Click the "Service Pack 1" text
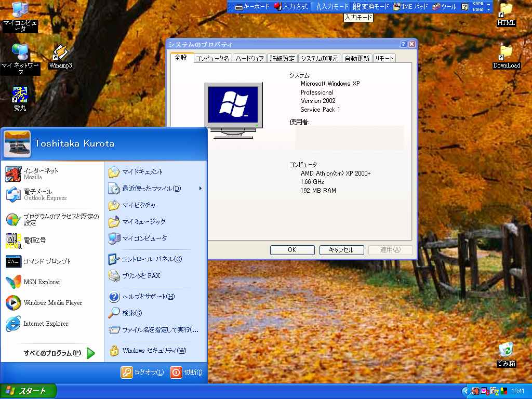The height and width of the screenshot is (399, 532). [x=320, y=110]
